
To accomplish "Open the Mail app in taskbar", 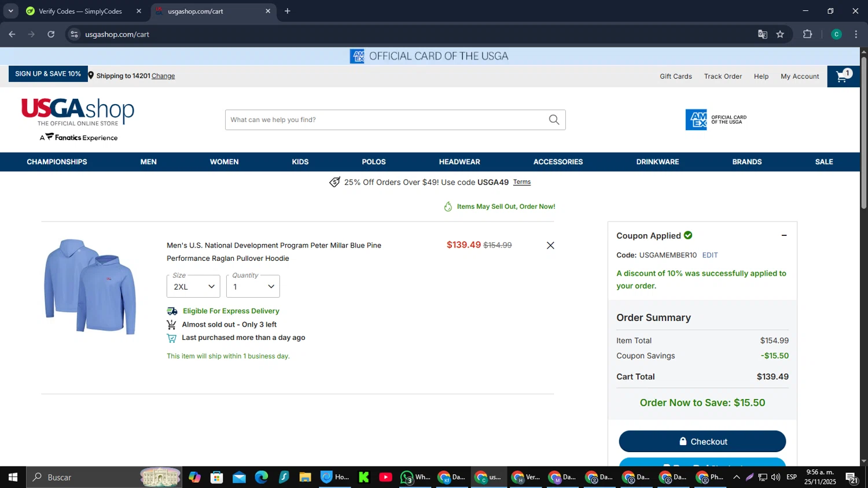I will (239, 477).
